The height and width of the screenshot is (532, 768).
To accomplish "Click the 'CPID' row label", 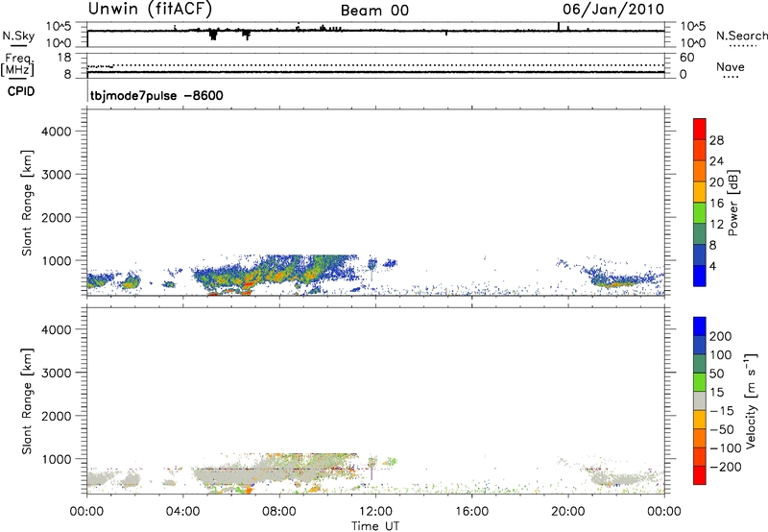I will 20,91.
